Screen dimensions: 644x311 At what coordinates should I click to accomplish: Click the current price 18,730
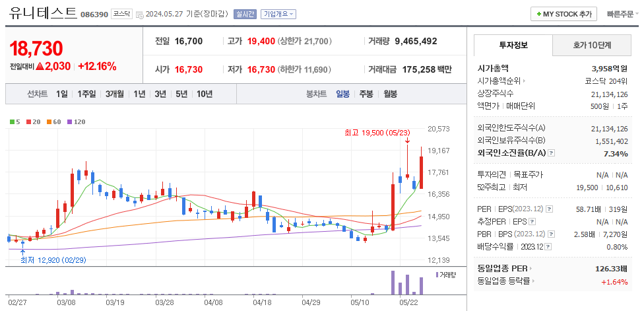click(36, 48)
